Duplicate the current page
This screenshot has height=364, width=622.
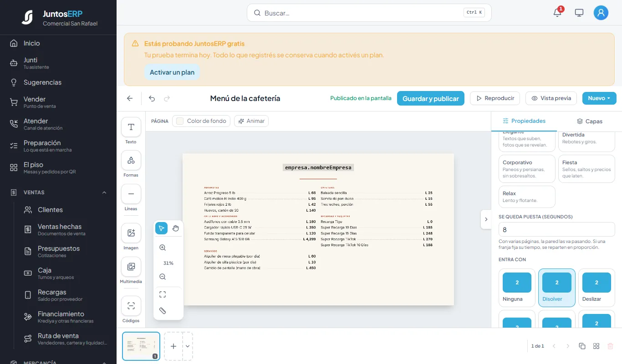click(x=582, y=346)
